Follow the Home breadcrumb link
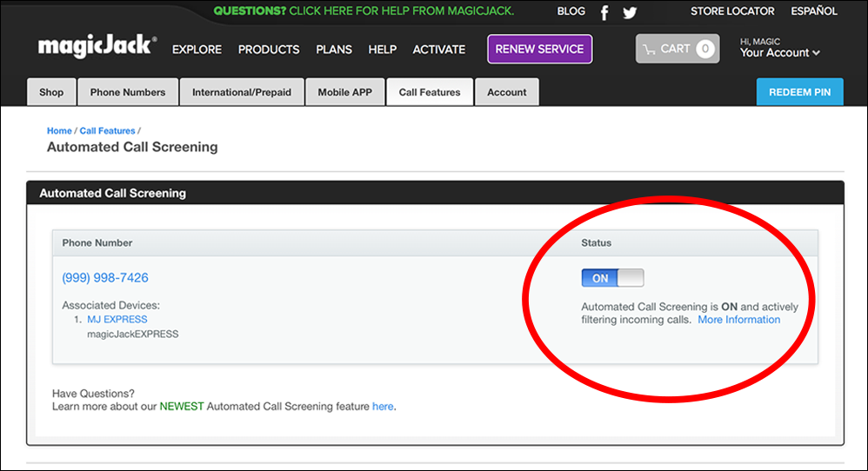This screenshot has height=471, width=868. pos(59,131)
